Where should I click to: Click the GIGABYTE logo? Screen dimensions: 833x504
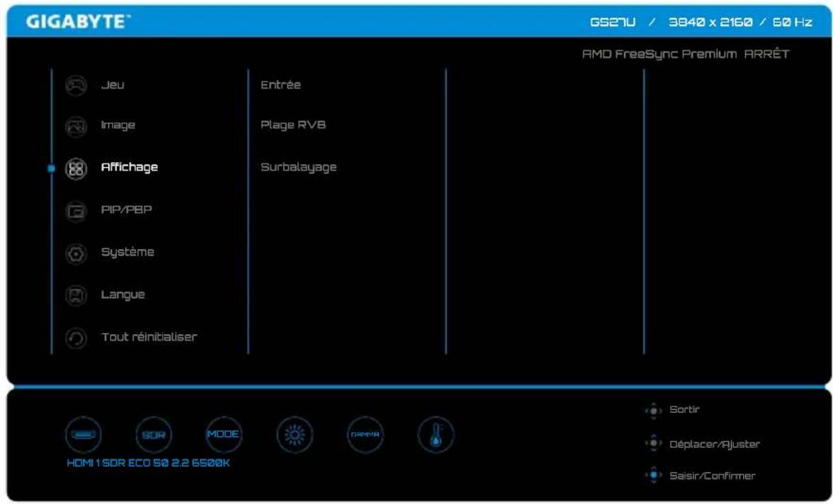tap(78, 22)
